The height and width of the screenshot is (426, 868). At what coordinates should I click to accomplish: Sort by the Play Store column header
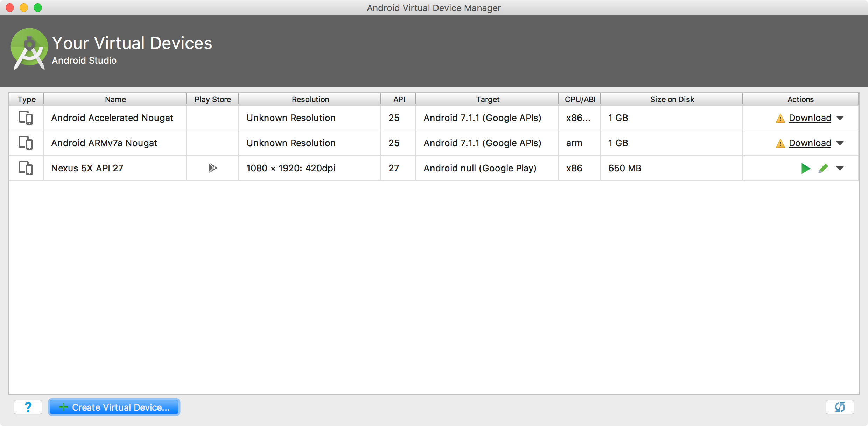(x=212, y=99)
